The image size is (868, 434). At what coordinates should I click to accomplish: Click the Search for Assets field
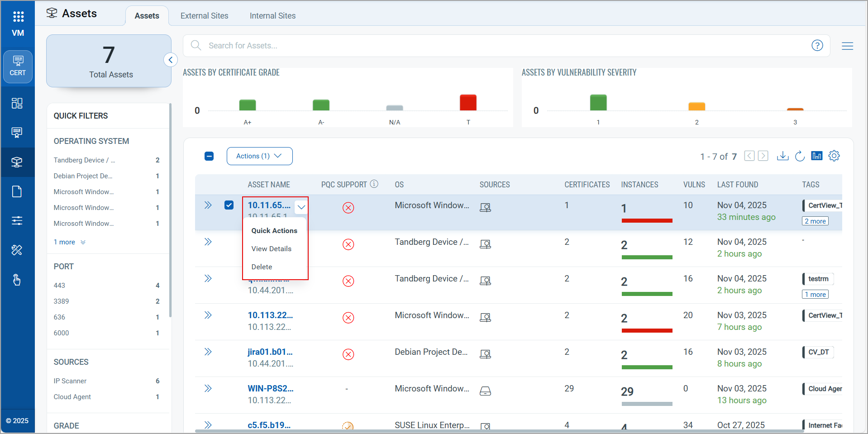click(498, 46)
